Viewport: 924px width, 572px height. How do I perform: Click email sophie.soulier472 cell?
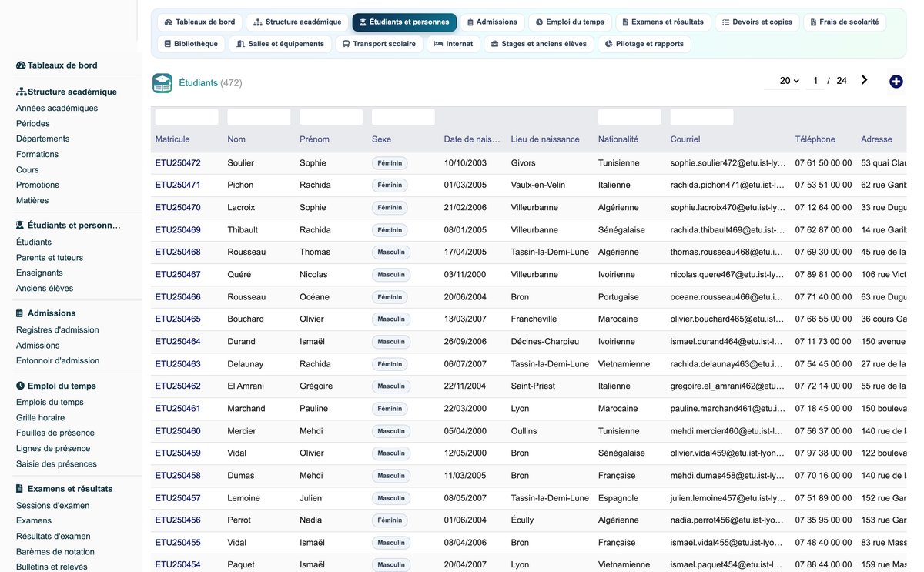[728, 163]
